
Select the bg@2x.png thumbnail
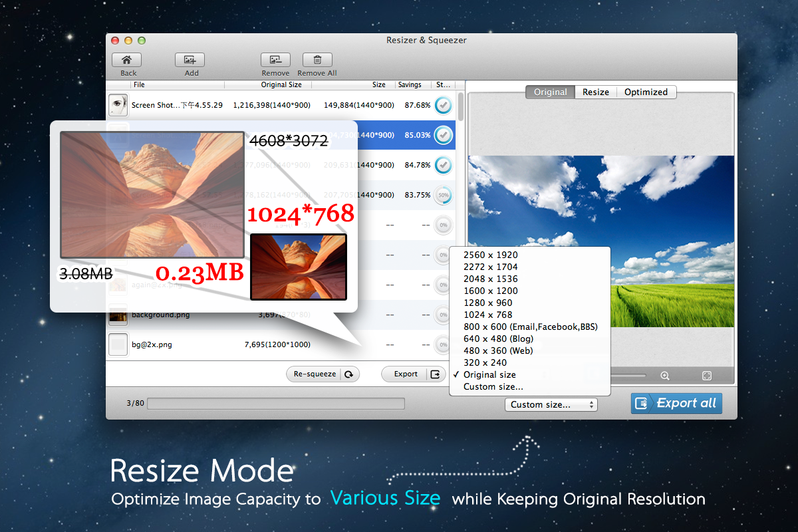(x=118, y=344)
